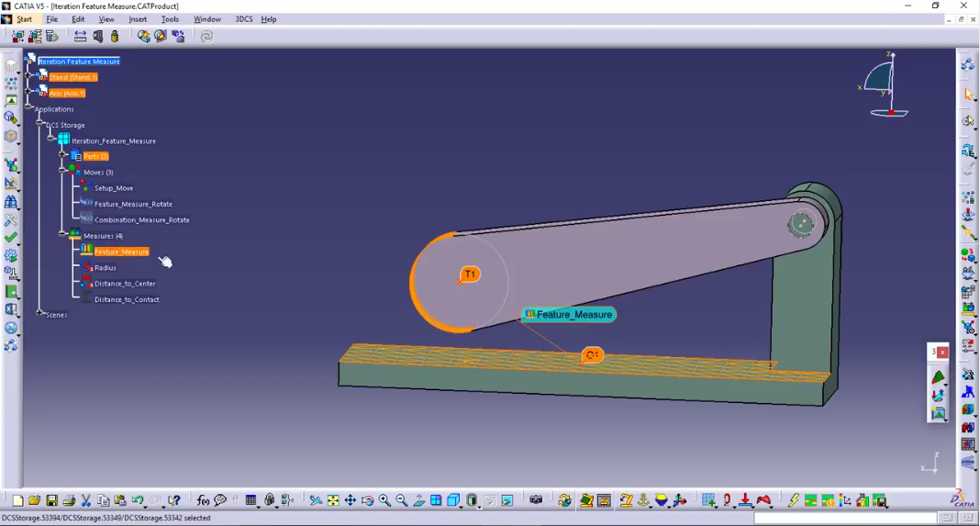
Task: Collapse the Moves (3) node
Action: 61,170
